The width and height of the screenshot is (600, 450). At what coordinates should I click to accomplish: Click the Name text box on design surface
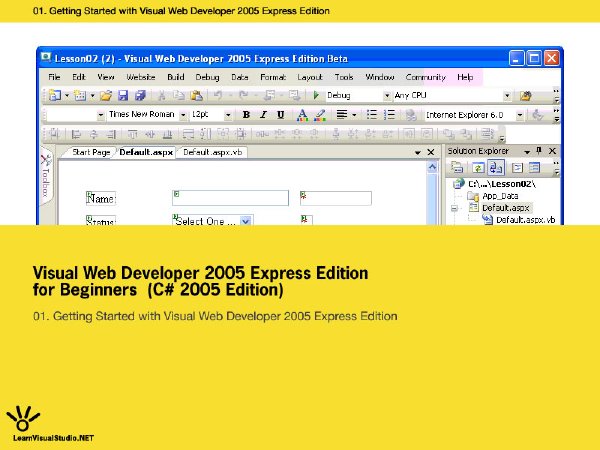(230, 198)
